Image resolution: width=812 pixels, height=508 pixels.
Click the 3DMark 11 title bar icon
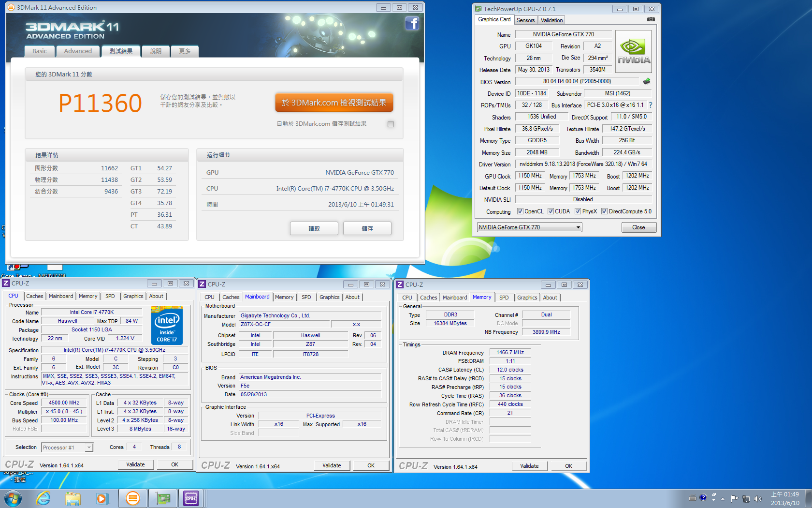[x=11, y=7]
